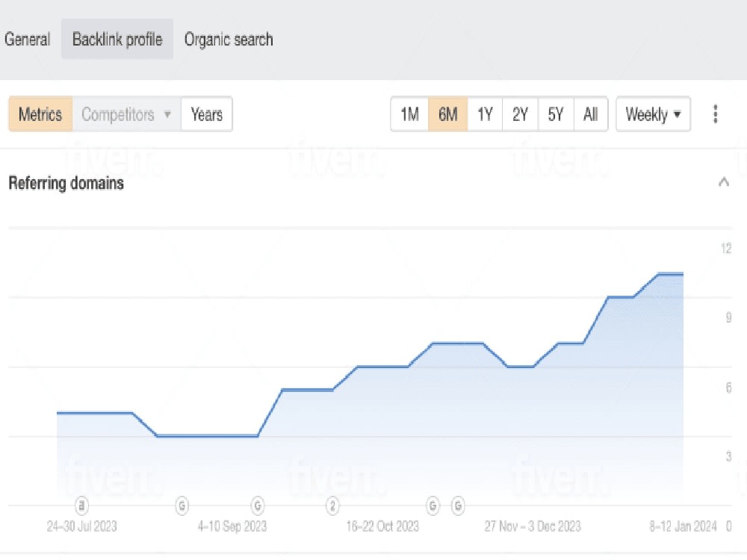
Task: Select the 6M time range
Action: pos(447,114)
